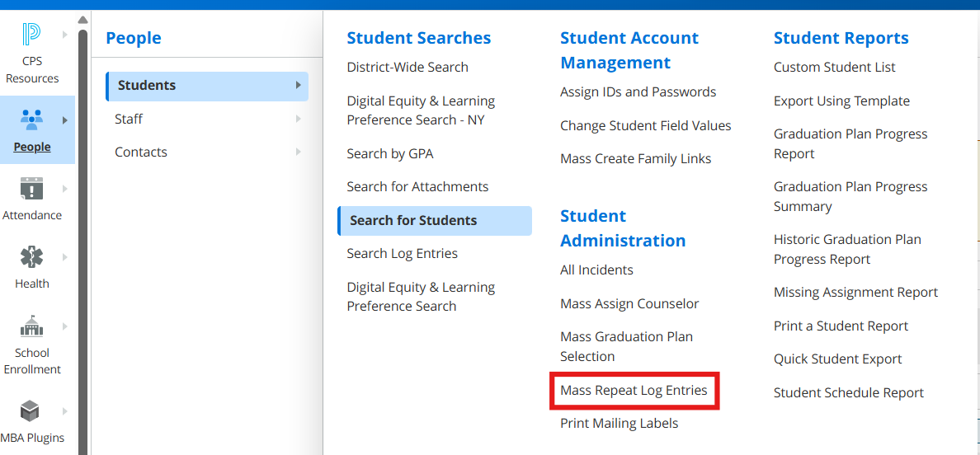Image resolution: width=980 pixels, height=455 pixels.
Task: Open Mass Repeat Log Entries
Action: [x=634, y=390]
